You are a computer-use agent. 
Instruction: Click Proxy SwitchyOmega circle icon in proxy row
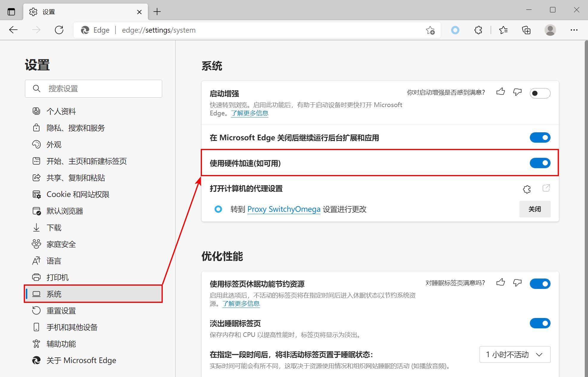tap(218, 209)
